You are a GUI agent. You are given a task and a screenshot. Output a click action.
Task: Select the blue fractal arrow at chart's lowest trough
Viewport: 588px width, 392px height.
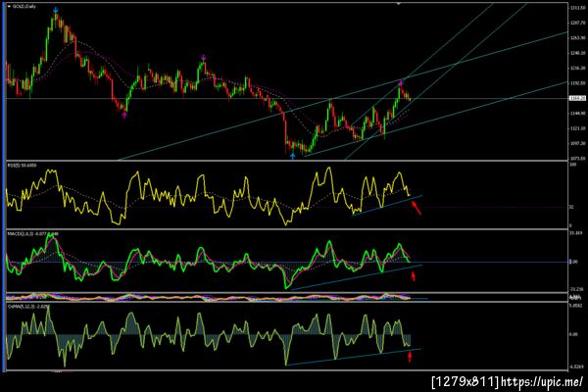293,155
